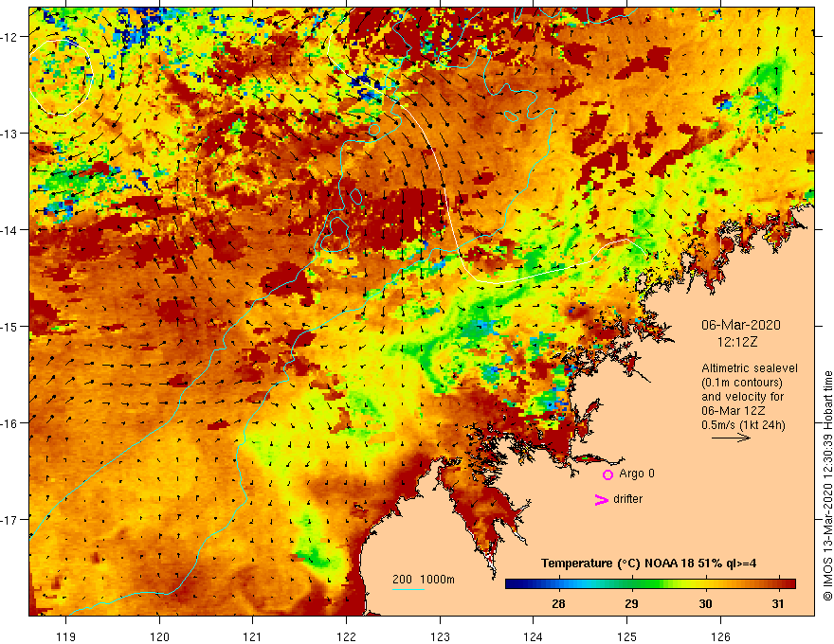Click the magenta Argo 0 circle marker

coord(607,474)
